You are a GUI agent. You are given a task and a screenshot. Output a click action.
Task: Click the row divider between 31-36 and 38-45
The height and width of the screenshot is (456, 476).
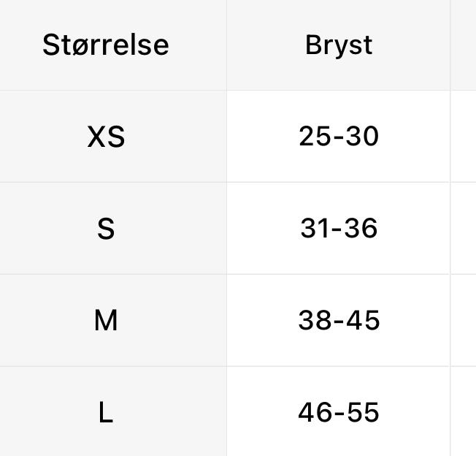[x=339, y=274]
